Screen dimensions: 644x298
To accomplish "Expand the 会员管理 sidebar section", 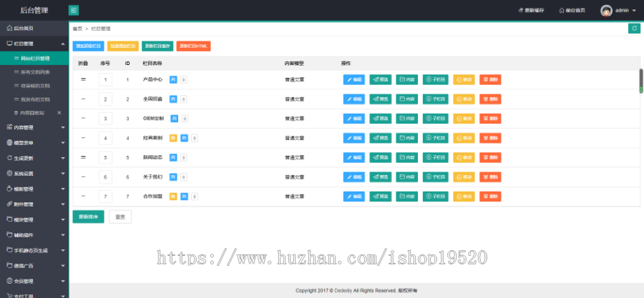I will [63, 282].
